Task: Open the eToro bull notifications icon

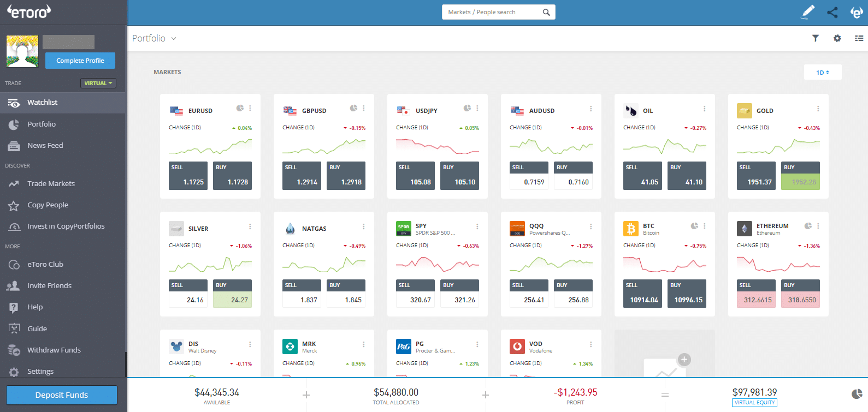Action: click(857, 12)
